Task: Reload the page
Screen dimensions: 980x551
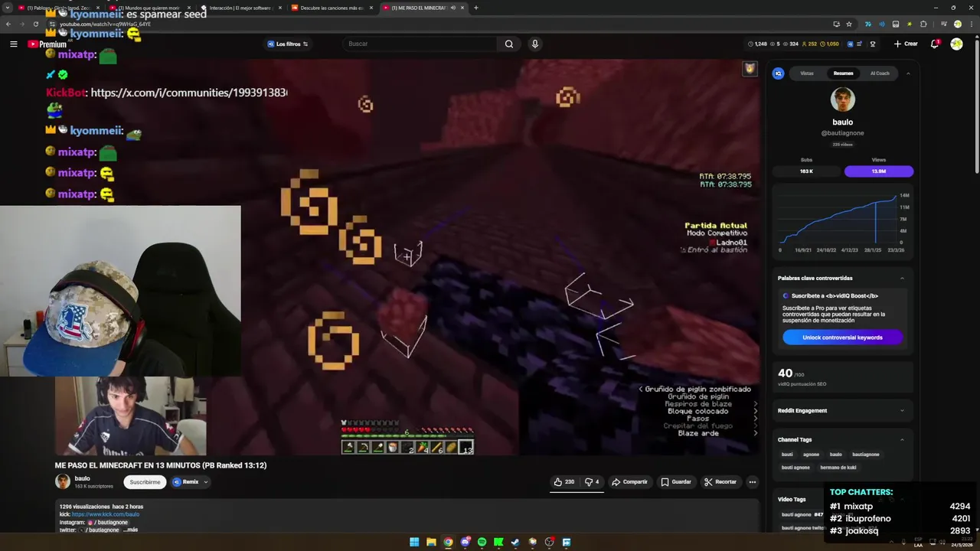Action: point(36,24)
